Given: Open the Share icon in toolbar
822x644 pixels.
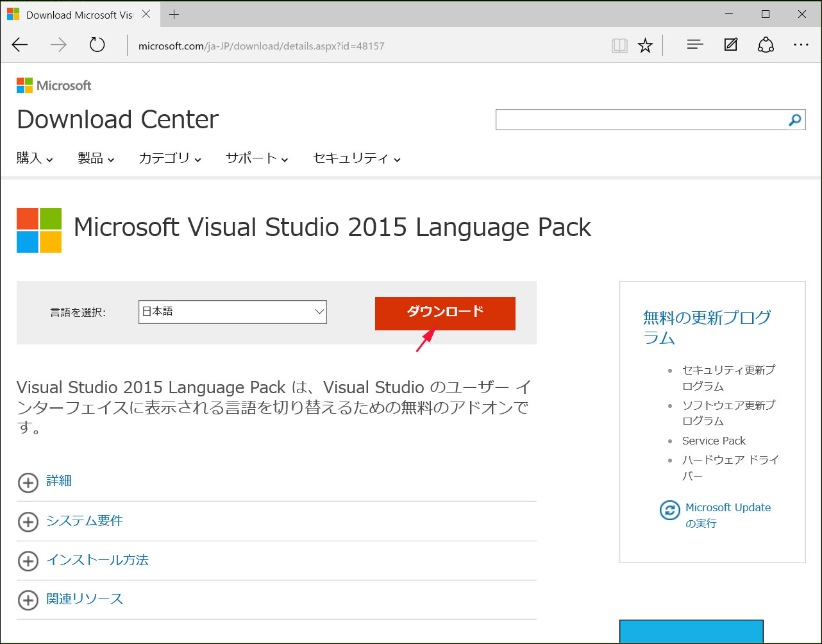Looking at the screenshot, I should [x=766, y=45].
